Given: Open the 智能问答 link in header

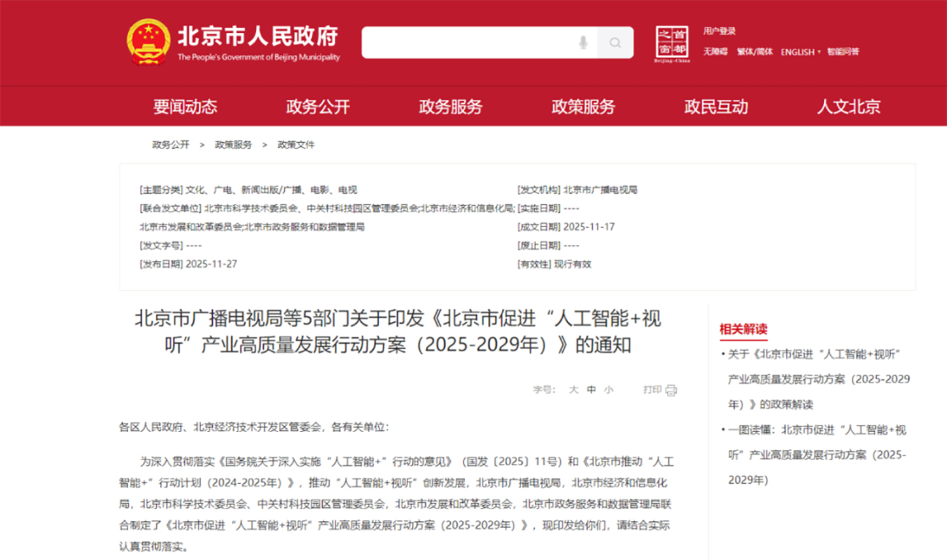Looking at the screenshot, I should click(x=843, y=52).
